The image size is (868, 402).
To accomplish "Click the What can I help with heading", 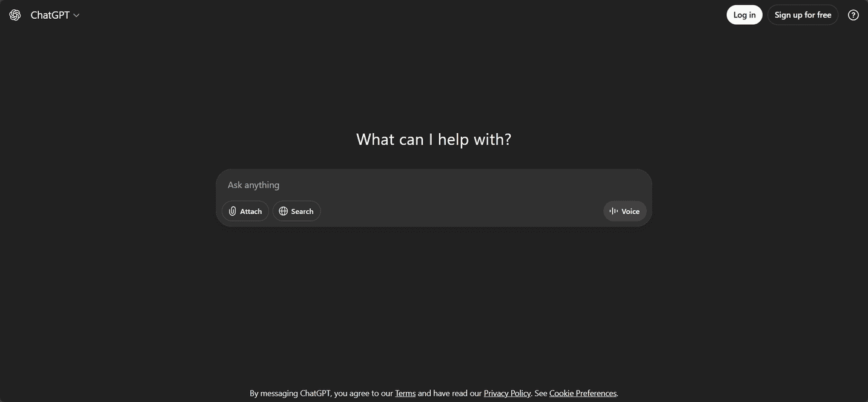I will tap(434, 139).
